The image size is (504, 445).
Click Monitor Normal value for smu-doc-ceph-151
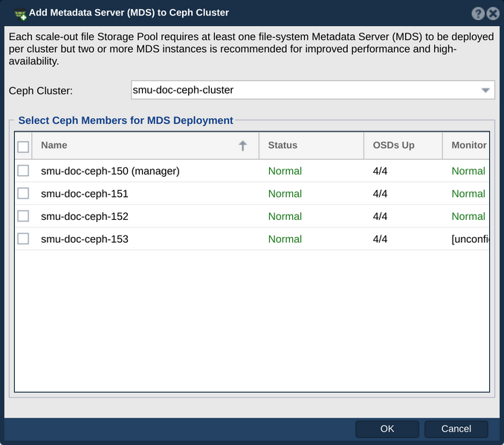[468, 194]
